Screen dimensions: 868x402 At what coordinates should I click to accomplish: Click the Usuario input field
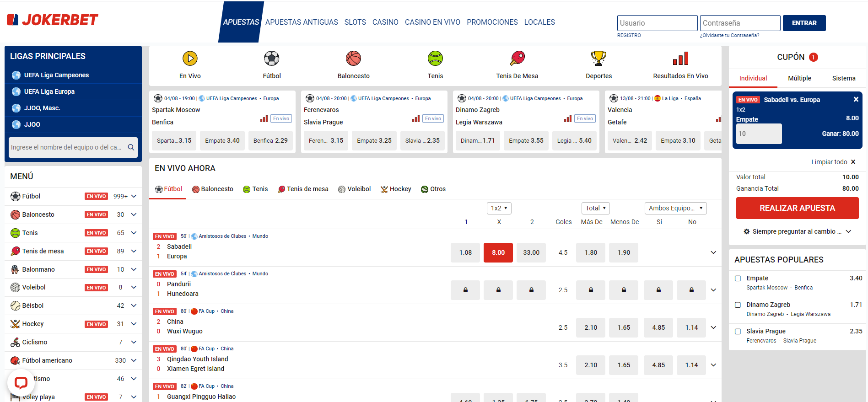coord(657,23)
